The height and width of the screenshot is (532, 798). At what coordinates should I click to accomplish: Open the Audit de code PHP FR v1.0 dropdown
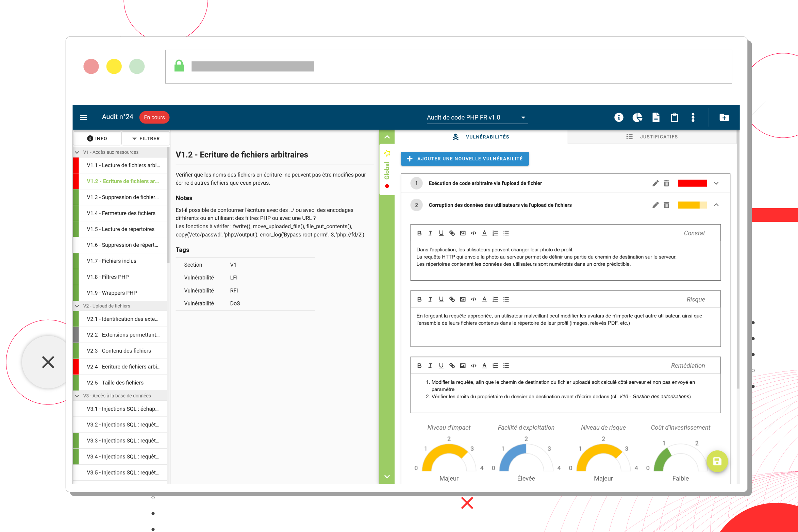(477, 117)
